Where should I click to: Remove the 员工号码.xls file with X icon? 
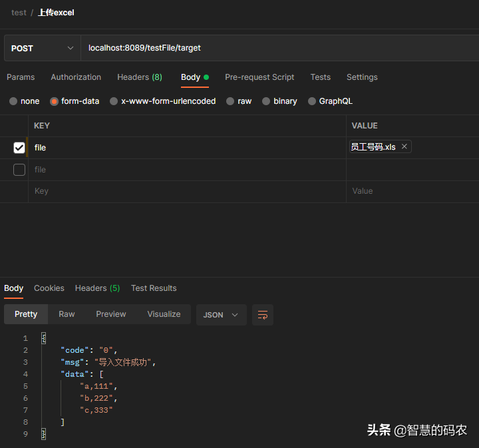coord(404,146)
